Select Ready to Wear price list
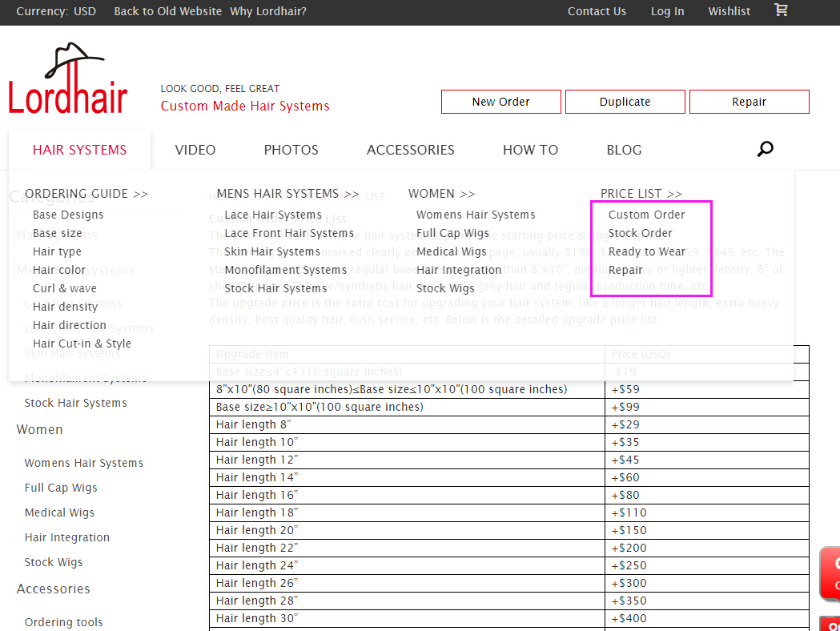 click(646, 251)
